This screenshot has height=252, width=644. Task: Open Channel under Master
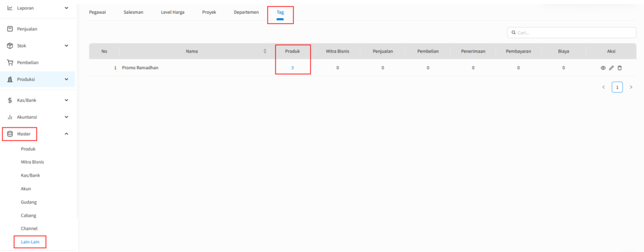click(29, 228)
